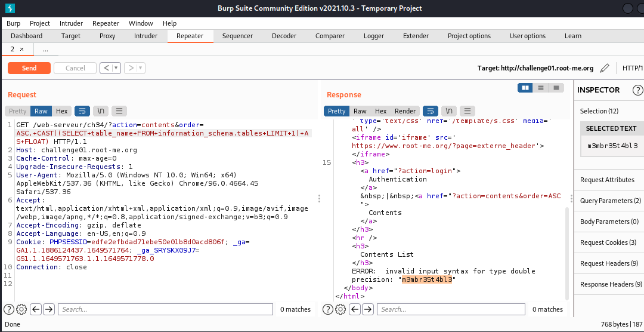
Task: Select top-bottom split layout icon
Action: coord(540,88)
